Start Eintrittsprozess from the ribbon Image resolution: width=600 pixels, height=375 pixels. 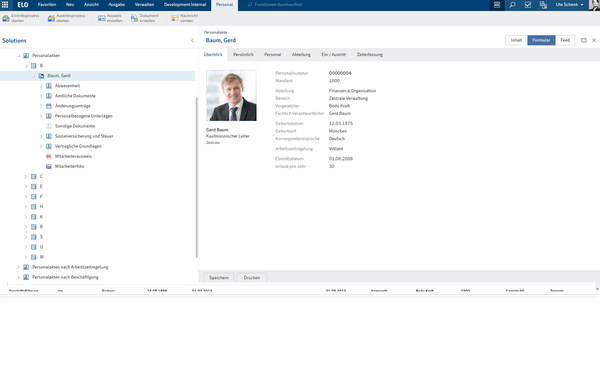[x=21, y=18]
